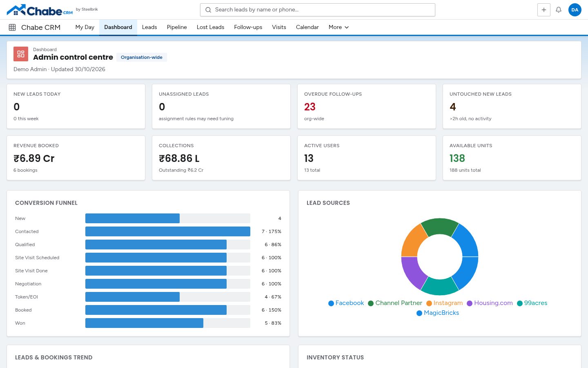Screen dimensions: 588x368
Task: Toggle the MagicBricks legend item
Action: point(438,313)
